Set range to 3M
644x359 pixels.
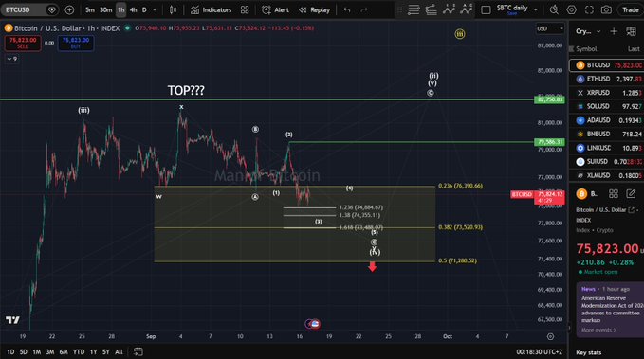point(50,352)
